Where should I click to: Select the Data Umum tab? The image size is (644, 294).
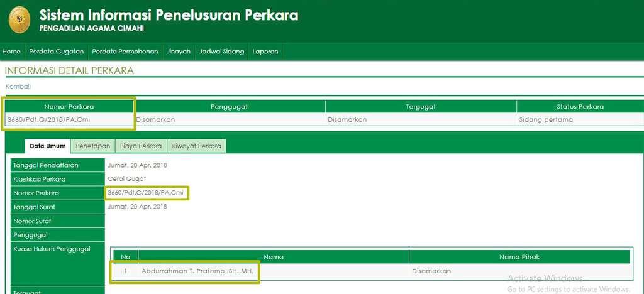tap(48, 146)
